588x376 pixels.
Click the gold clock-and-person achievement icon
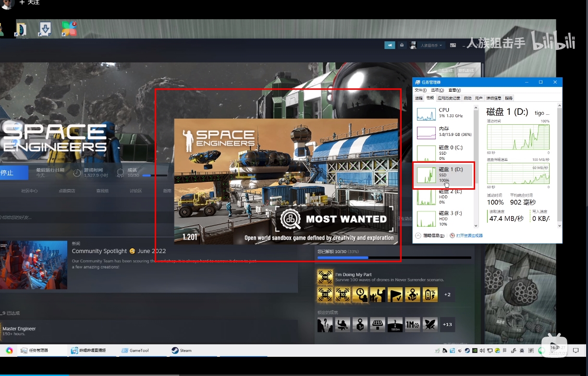point(360,294)
